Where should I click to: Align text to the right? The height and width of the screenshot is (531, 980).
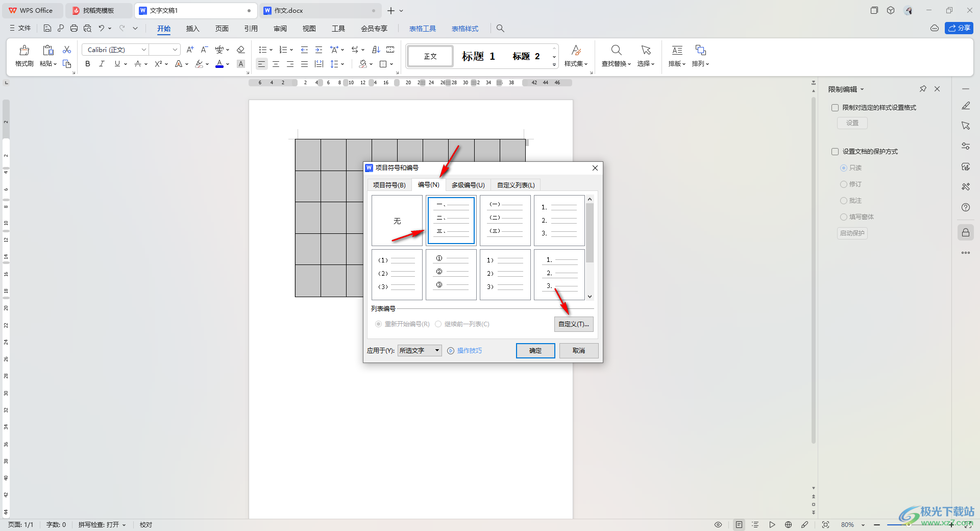(x=290, y=64)
